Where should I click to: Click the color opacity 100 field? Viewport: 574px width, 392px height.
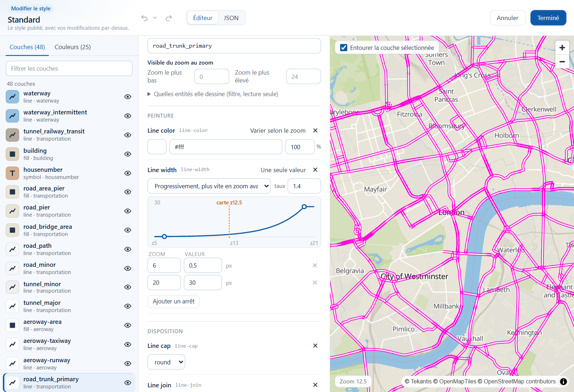(300, 147)
